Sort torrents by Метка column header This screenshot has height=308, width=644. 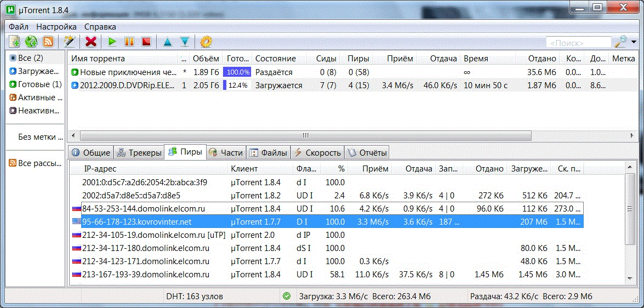point(623,59)
